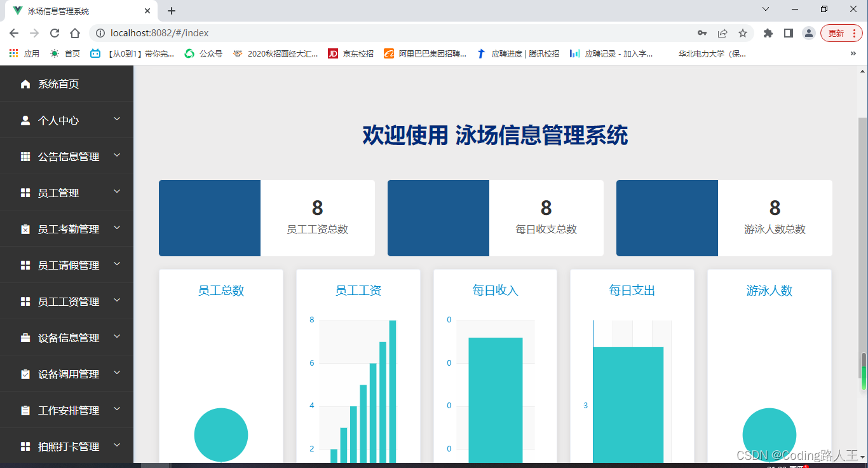
Task: Click the home icon beside 系统首页
Action: (x=25, y=84)
